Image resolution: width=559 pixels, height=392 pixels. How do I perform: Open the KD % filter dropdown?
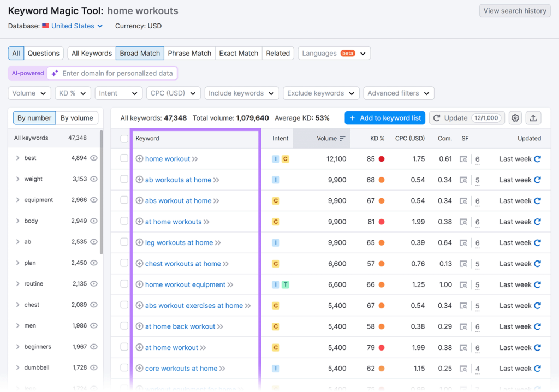pos(73,93)
